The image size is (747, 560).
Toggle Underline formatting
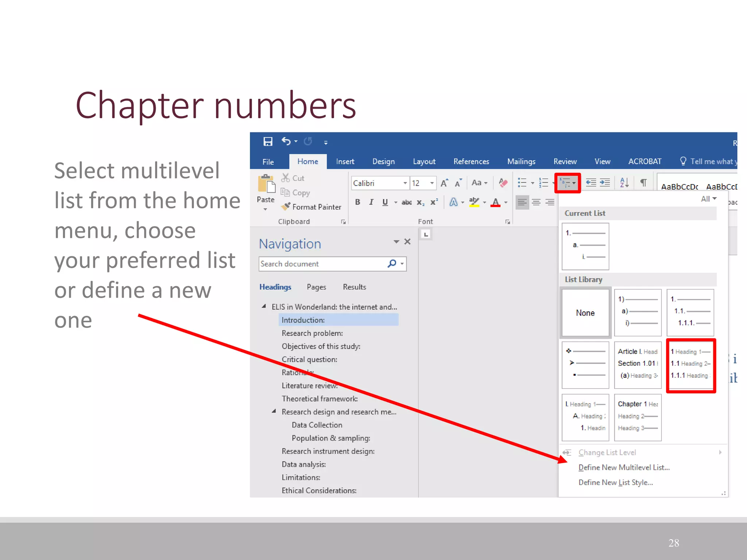[x=385, y=202]
